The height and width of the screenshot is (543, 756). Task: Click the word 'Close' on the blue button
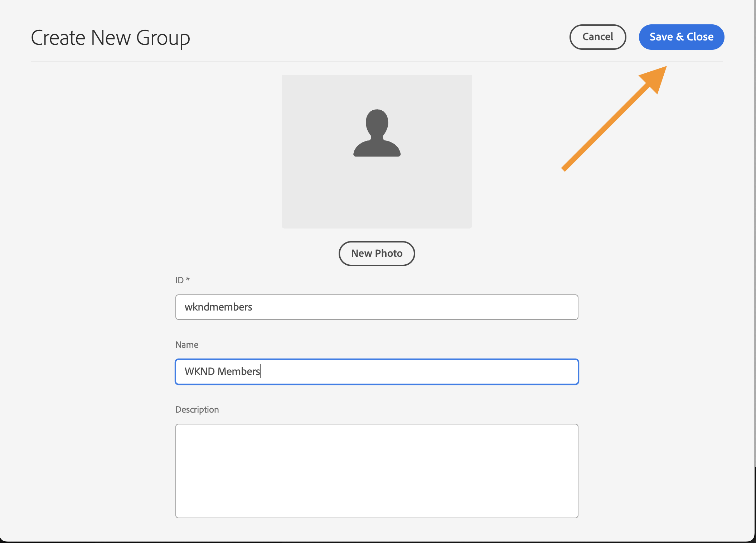(x=700, y=37)
